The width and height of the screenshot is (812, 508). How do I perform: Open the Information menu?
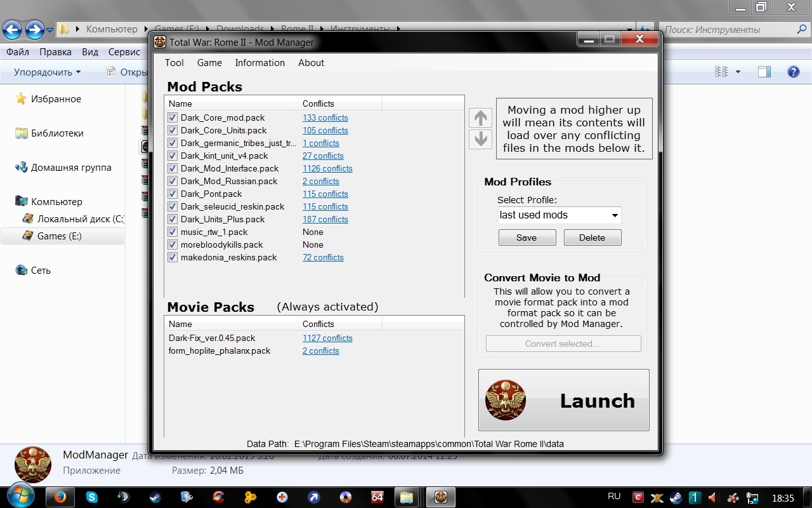coord(259,63)
